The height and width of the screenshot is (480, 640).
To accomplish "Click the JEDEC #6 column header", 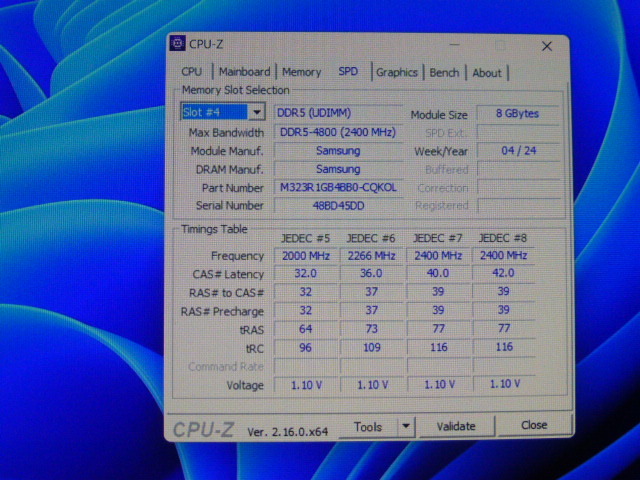I will [x=371, y=238].
